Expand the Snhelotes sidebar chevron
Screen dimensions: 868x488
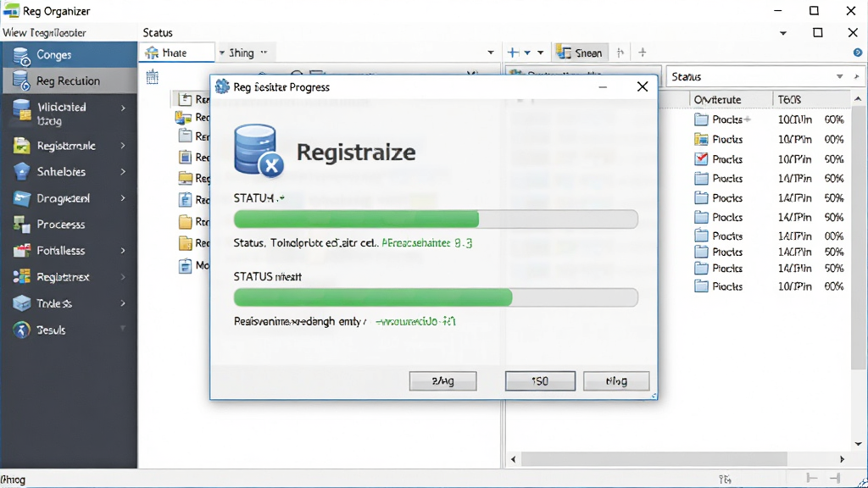point(123,171)
